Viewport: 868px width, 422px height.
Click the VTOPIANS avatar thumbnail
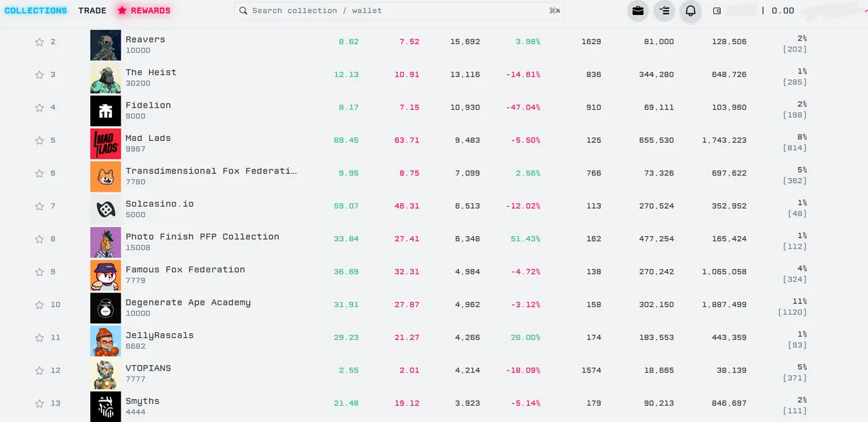point(106,373)
